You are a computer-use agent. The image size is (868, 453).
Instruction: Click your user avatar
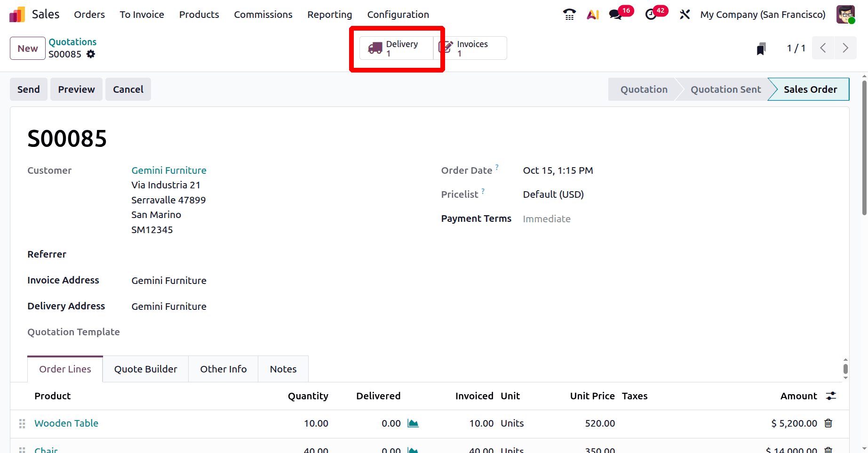845,14
